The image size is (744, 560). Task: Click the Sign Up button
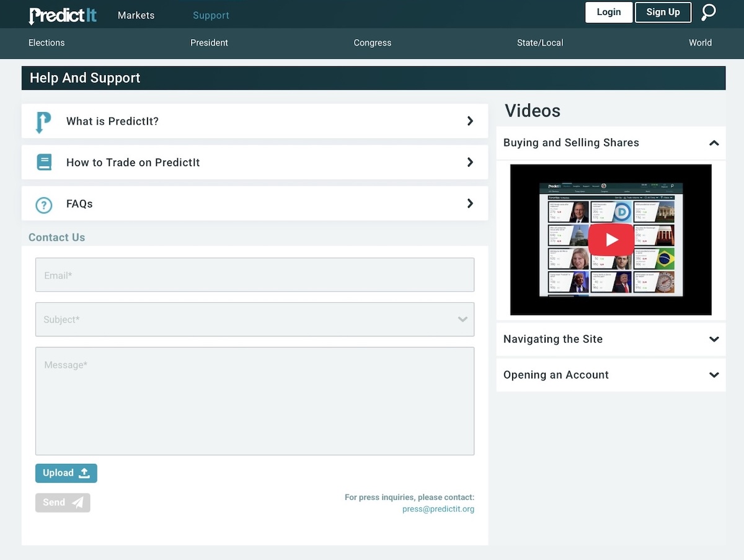[663, 12]
